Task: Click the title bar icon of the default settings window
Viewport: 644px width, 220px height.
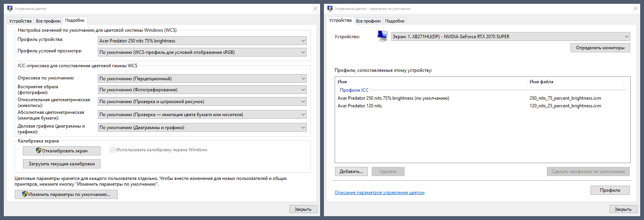Action: click(x=330, y=8)
